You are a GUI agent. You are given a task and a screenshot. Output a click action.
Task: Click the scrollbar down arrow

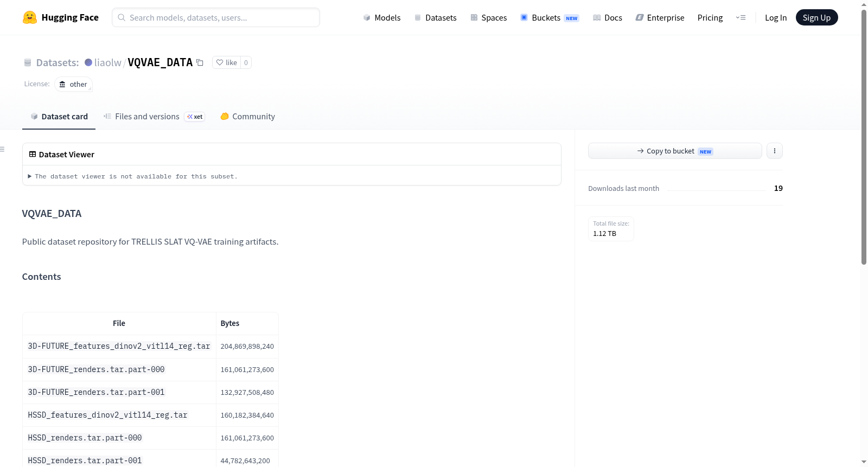click(864, 462)
